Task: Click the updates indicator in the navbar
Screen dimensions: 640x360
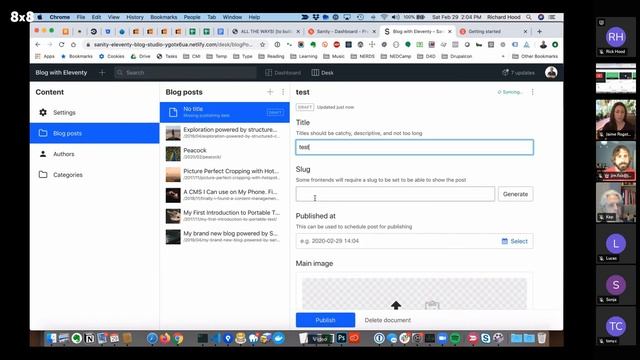Action: pyautogui.click(x=518, y=73)
